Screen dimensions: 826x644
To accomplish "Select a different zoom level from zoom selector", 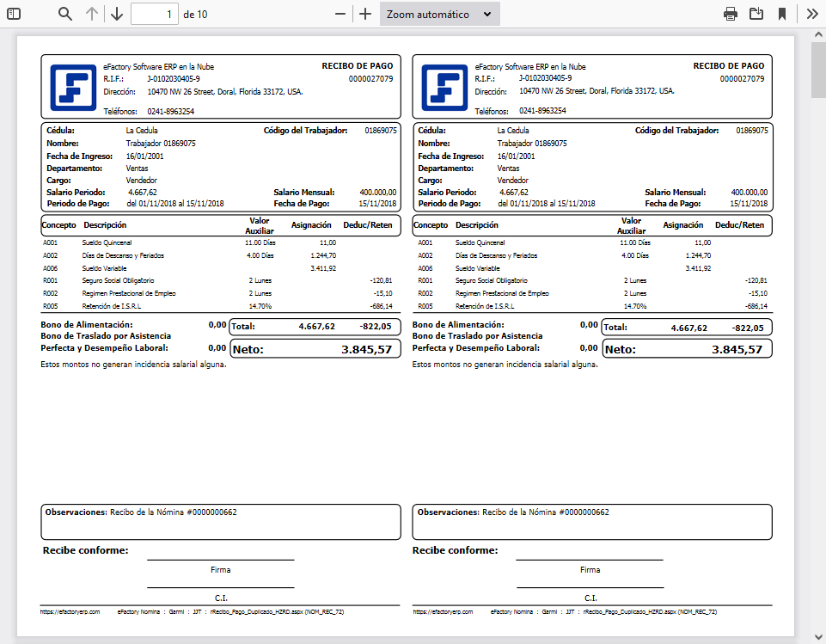I will click(437, 13).
